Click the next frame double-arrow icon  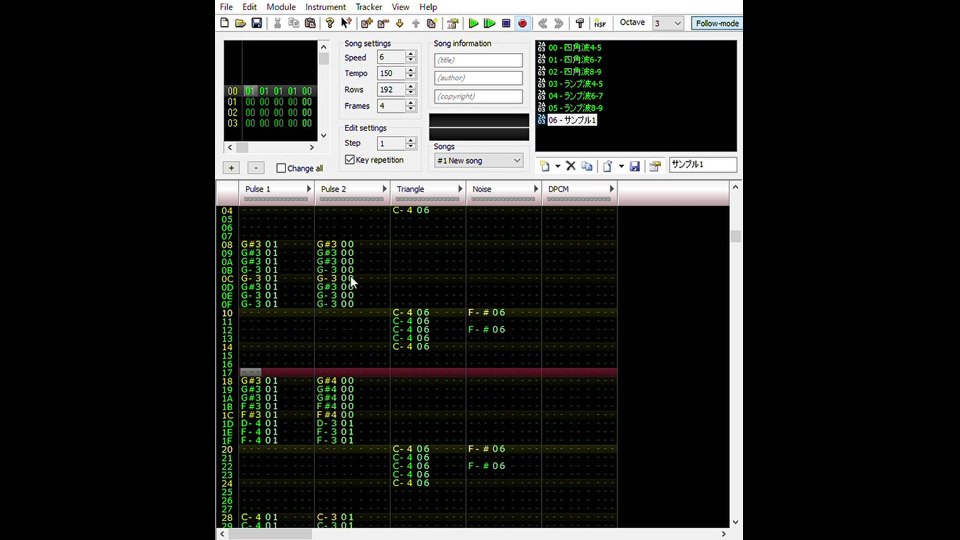(x=559, y=23)
